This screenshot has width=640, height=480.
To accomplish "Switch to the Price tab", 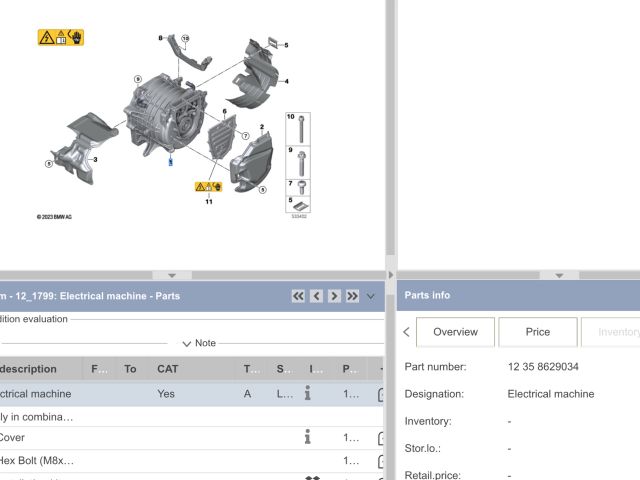I will point(538,332).
